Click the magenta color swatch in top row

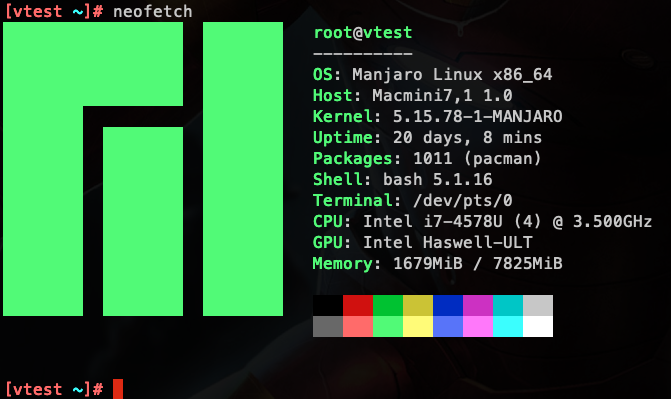click(478, 305)
